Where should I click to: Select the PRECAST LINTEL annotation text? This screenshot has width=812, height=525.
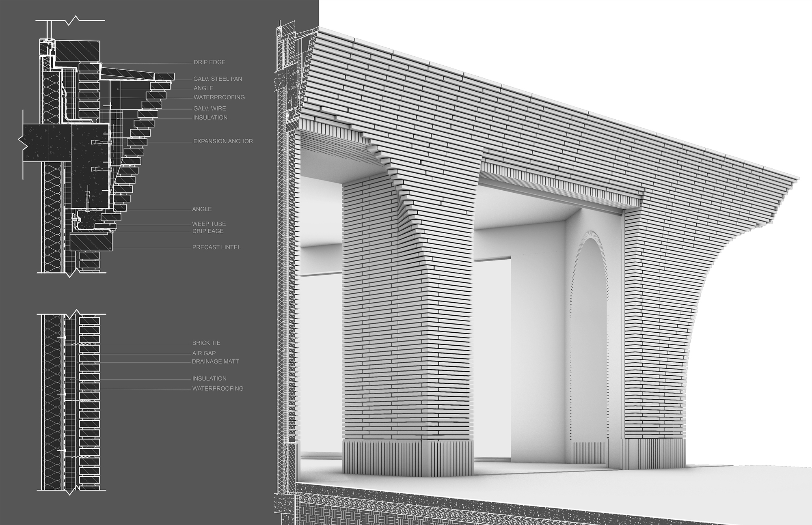[216, 247]
